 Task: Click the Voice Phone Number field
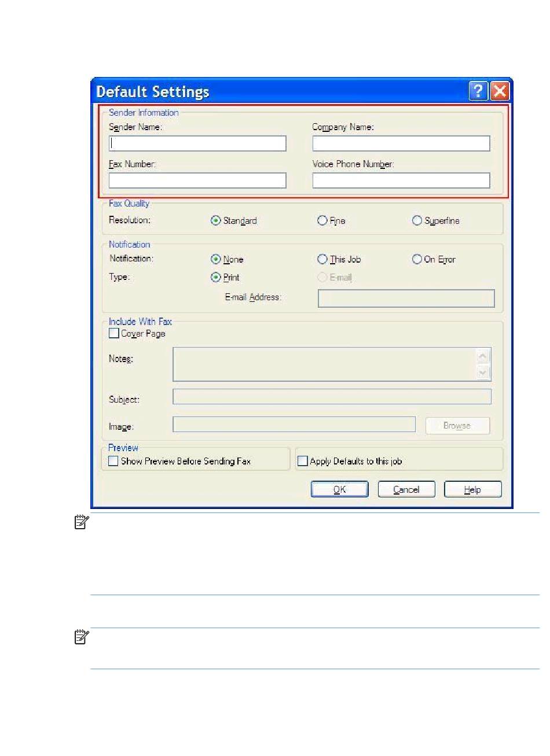pyautogui.click(x=401, y=180)
